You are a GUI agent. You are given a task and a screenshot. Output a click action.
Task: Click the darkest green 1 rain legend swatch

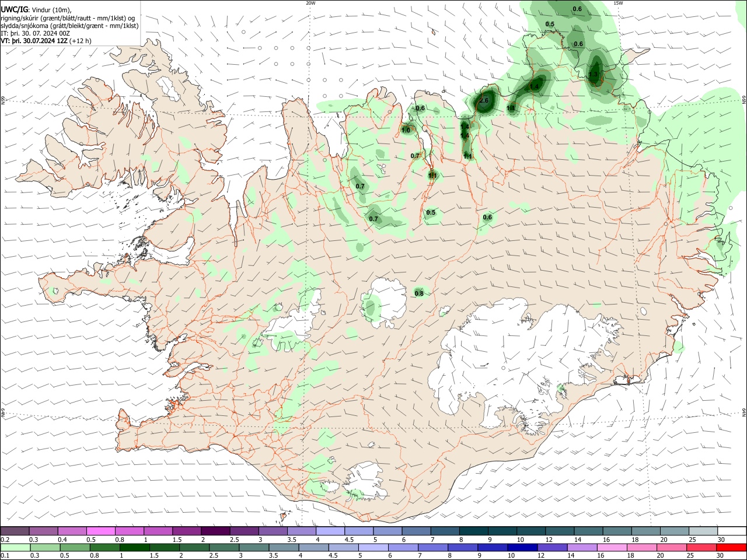[134, 548]
